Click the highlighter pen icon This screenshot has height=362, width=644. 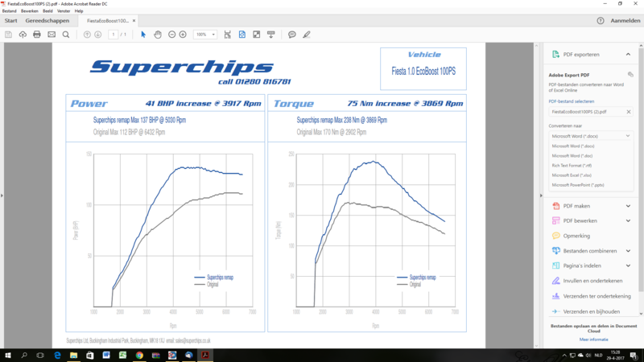pos(306,35)
